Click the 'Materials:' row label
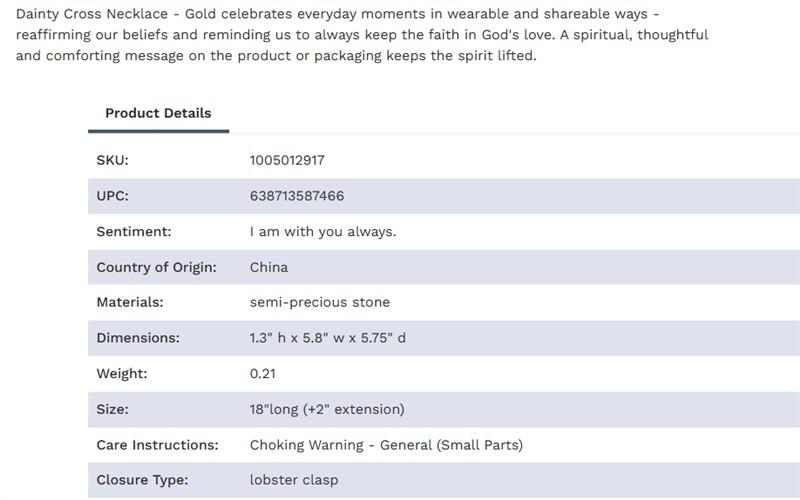This screenshot has width=800, height=500. coord(130,302)
